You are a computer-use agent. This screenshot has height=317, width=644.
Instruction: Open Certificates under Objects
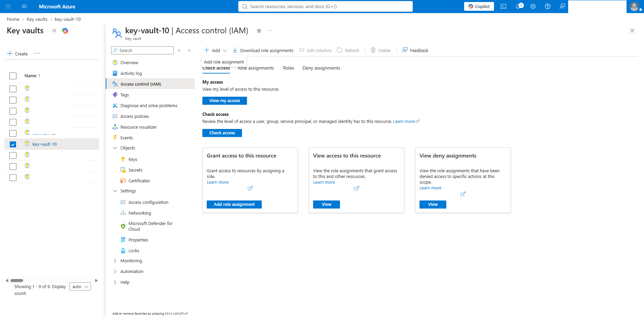click(x=139, y=181)
